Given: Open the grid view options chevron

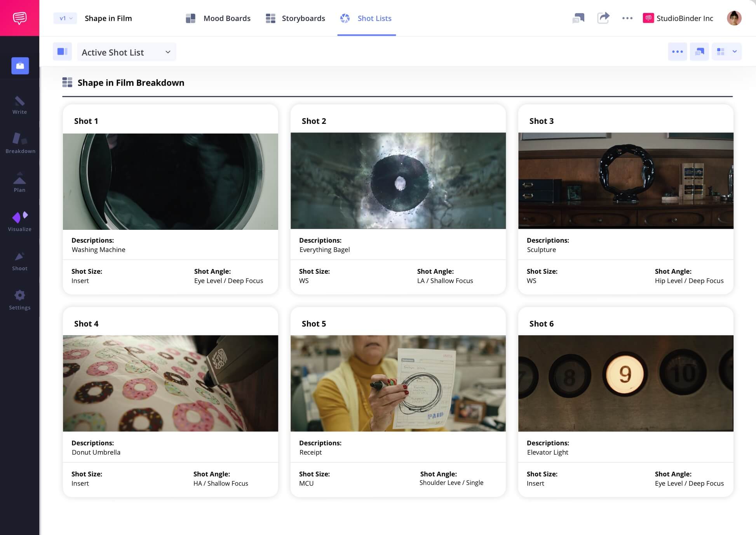Looking at the screenshot, I should (735, 51).
